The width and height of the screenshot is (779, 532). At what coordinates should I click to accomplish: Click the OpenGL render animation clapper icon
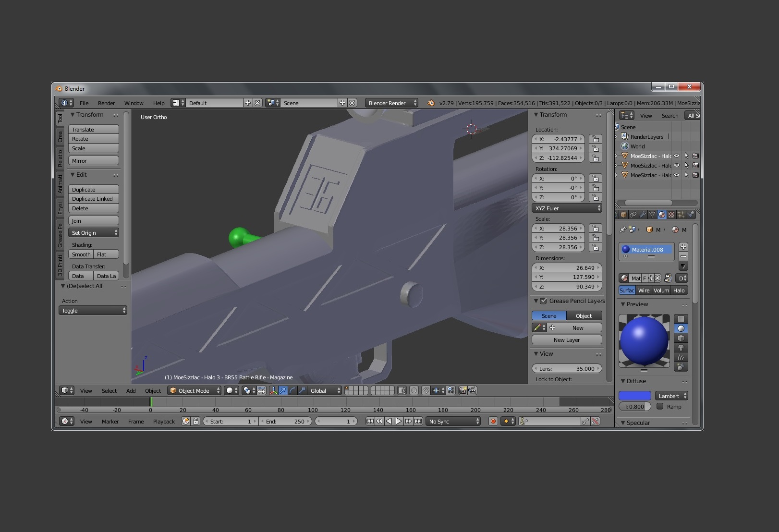(472, 390)
